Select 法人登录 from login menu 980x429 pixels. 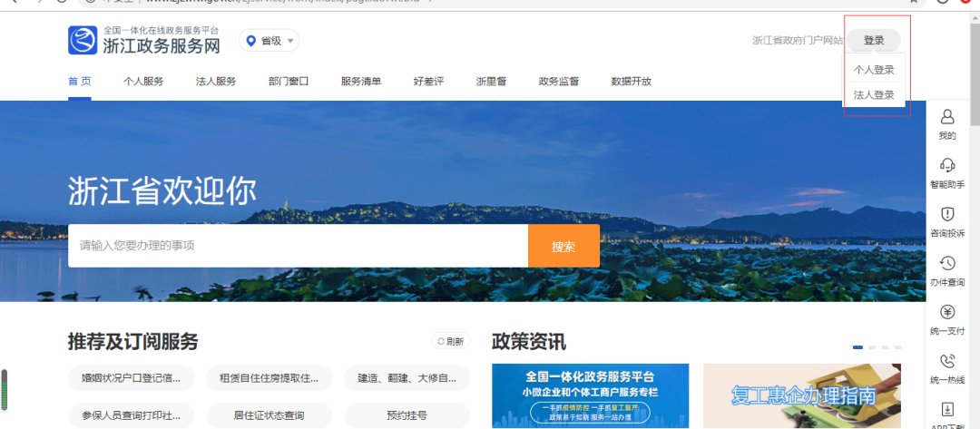[x=874, y=95]
